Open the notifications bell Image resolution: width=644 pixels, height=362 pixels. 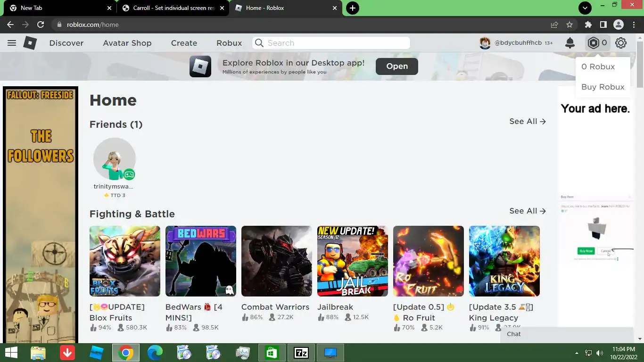tap(570, 43)
